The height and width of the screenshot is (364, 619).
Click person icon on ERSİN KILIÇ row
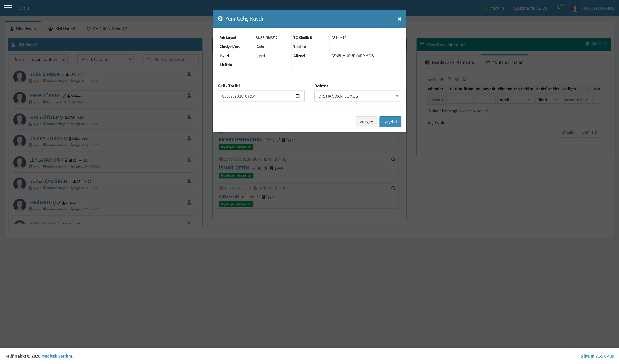coord(189,202)
